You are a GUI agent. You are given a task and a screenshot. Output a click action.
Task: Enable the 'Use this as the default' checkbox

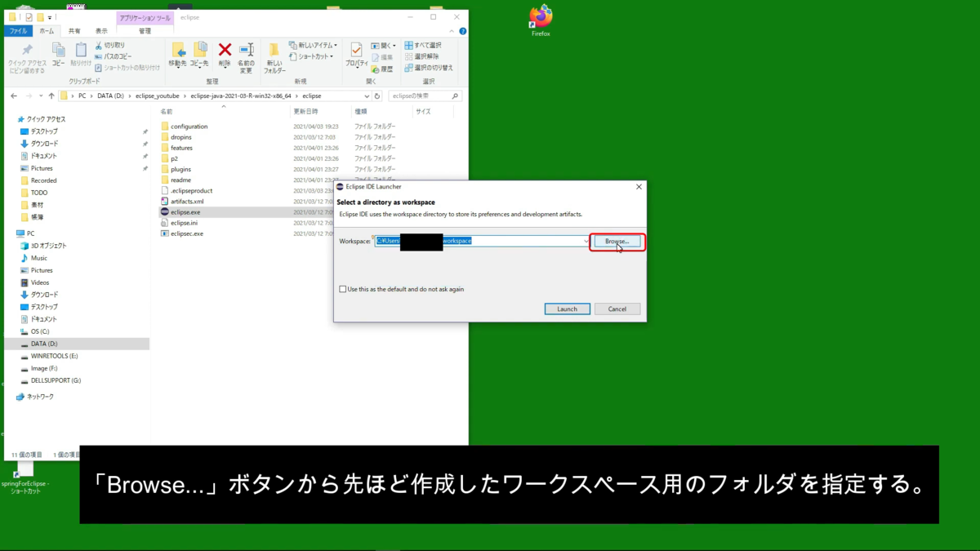(x=343, y=288)
